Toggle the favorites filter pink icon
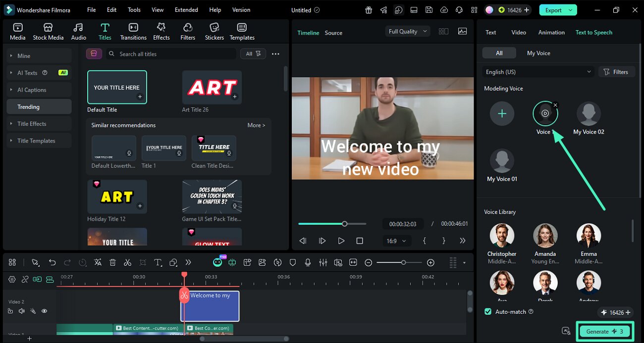Image resolution: width=644 pixels, height=343 pixels. point(94,53)
